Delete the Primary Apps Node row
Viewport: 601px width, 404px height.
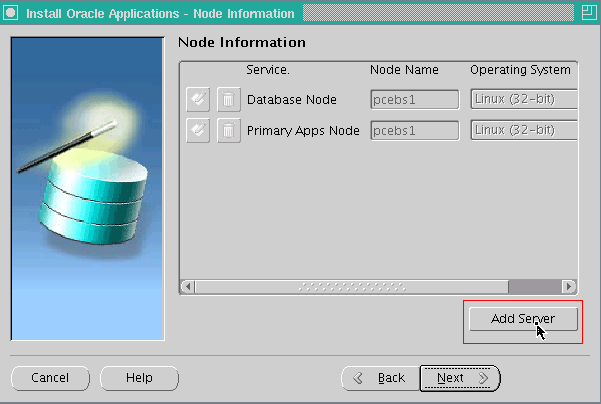click(229, 131)
